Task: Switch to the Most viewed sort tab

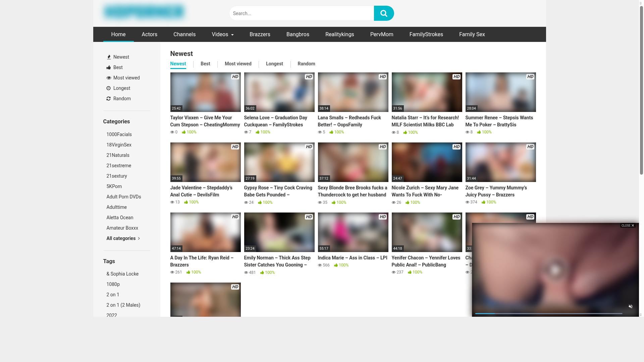Action: coord(238,64)
